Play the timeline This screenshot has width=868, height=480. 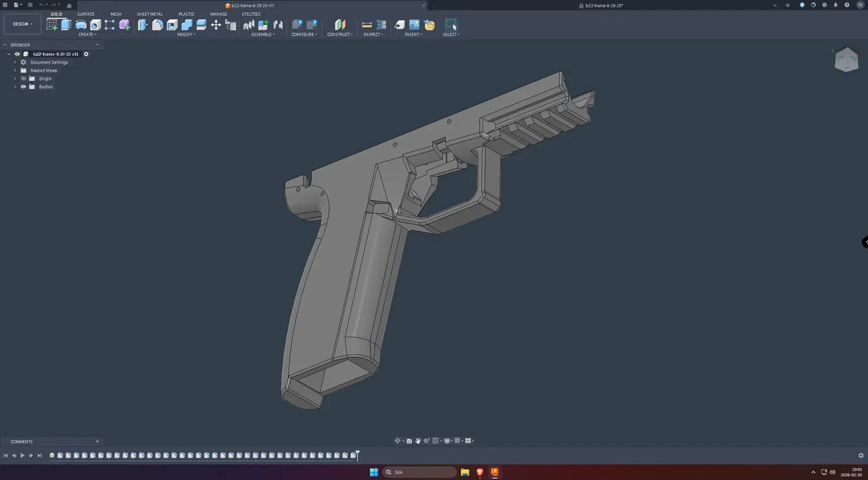(x=22, y=456)
